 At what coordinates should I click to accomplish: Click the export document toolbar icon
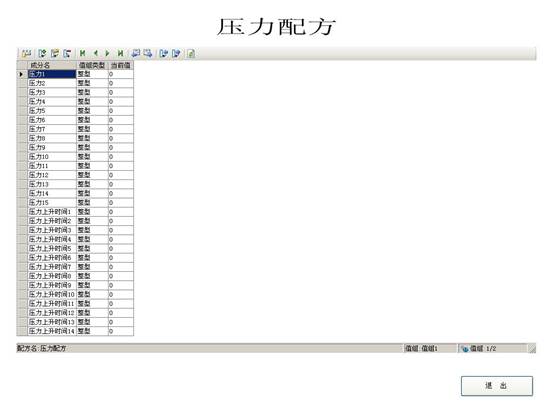tap(176, 54)
